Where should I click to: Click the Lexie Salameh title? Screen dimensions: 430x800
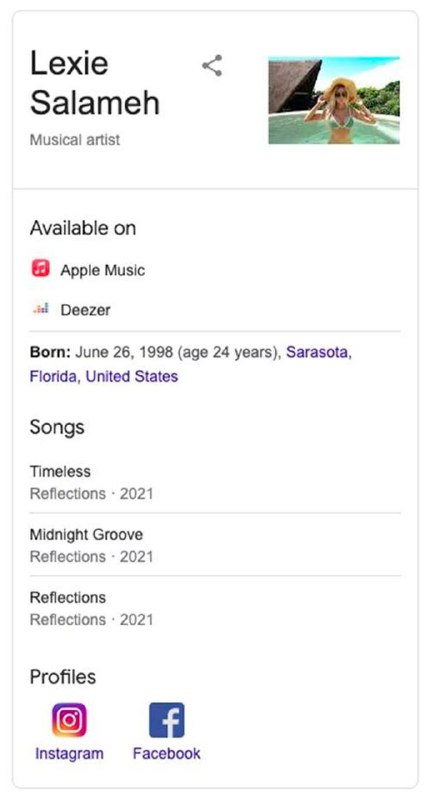pyautogui.click(x=95, y=83)
